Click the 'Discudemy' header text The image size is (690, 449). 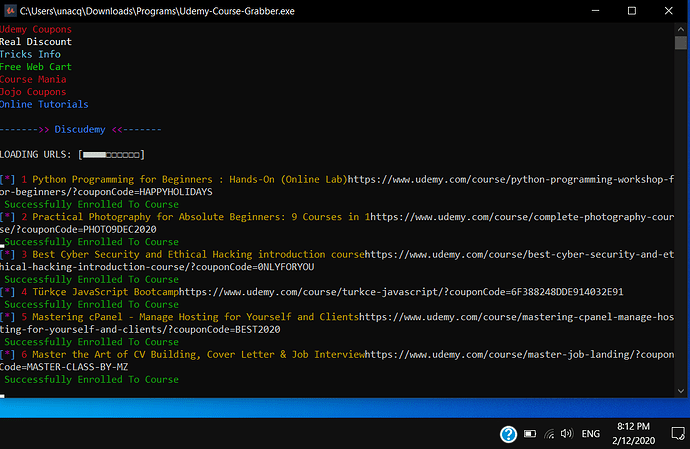80,129
